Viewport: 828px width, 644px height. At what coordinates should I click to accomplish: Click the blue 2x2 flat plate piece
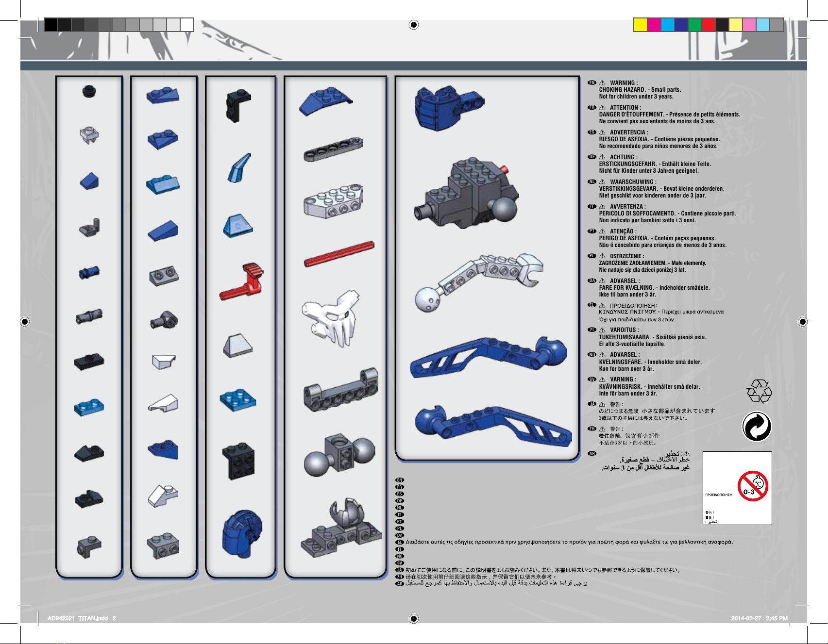(x=238, y=400)
